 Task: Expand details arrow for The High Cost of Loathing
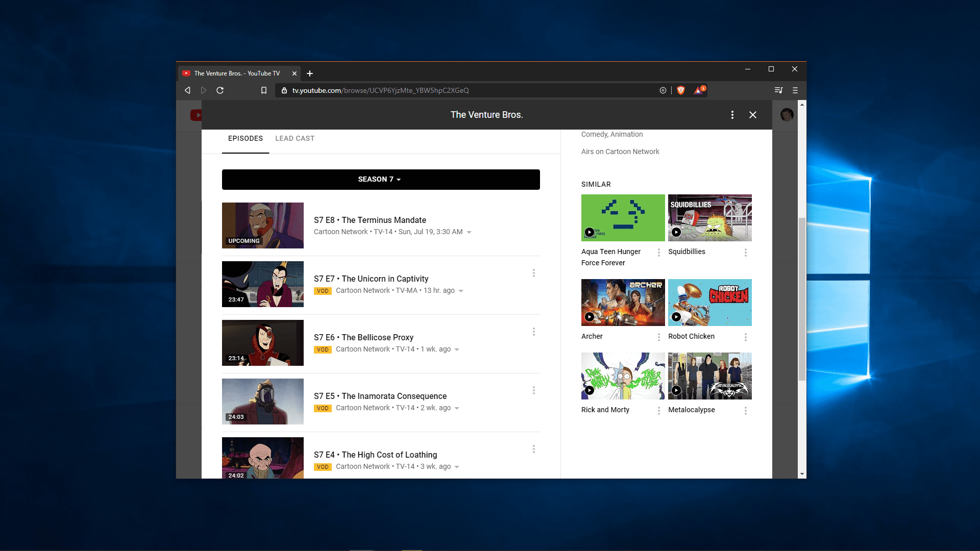click(x=457, y=467)
